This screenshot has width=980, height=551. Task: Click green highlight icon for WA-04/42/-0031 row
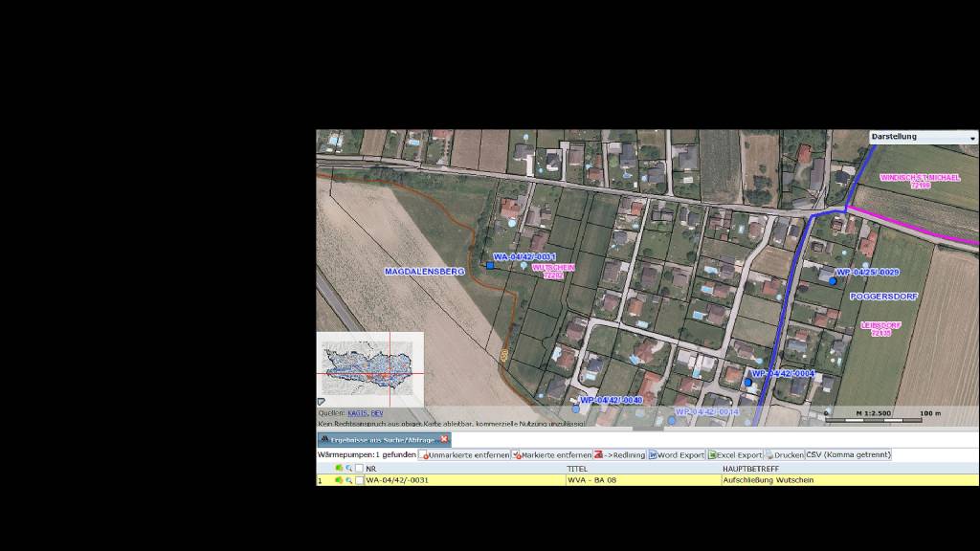click(339, 480)
